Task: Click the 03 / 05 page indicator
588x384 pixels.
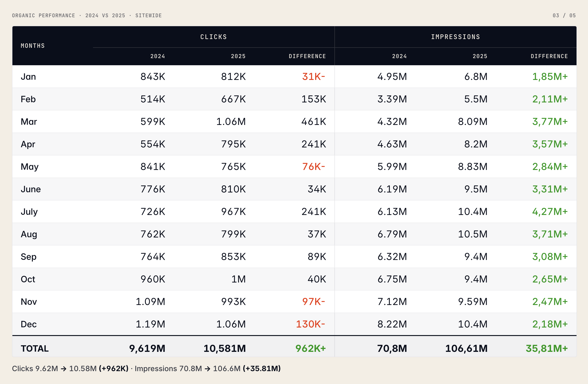Action: coord(564,16)
